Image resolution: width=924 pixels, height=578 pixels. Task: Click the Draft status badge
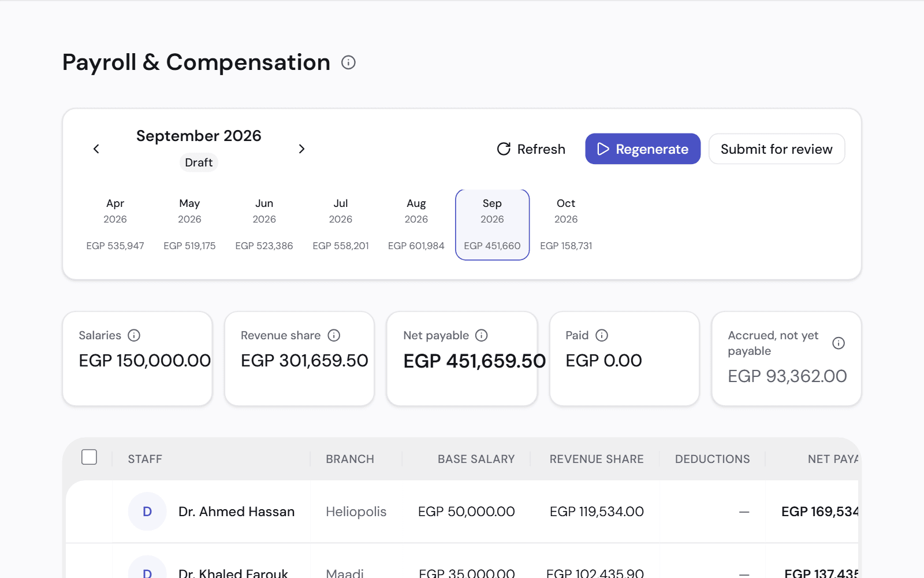(x=199, y=162)
